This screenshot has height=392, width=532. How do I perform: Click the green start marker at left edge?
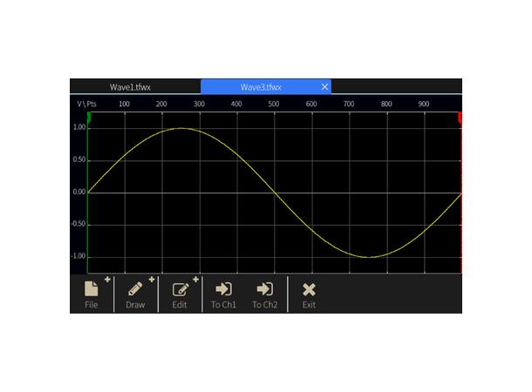pos(89,117)
